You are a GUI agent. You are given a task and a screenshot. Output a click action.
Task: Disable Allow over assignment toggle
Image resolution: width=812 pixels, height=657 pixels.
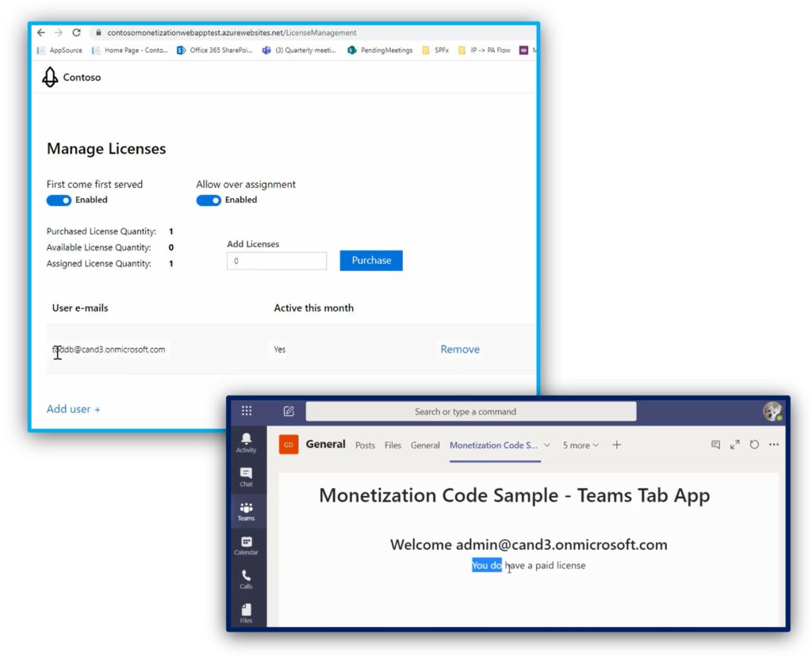209,201
